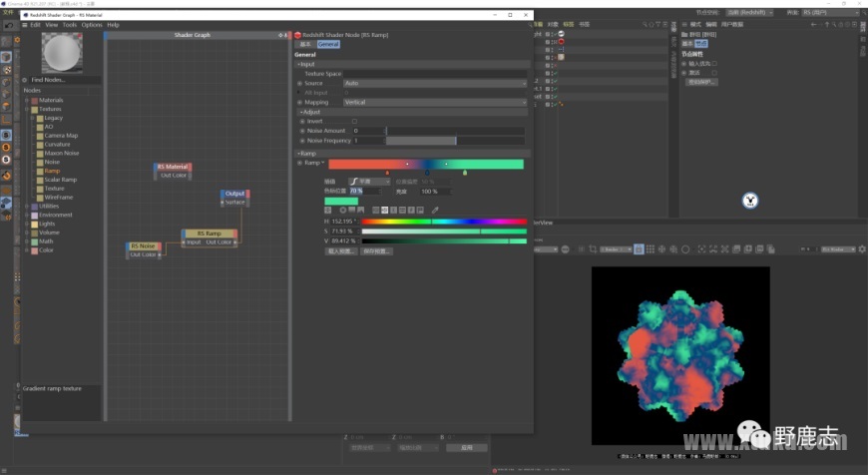The height and width of the screenshot is (475, 868).
Task: Click the Saturation slider
Action: 444,232
